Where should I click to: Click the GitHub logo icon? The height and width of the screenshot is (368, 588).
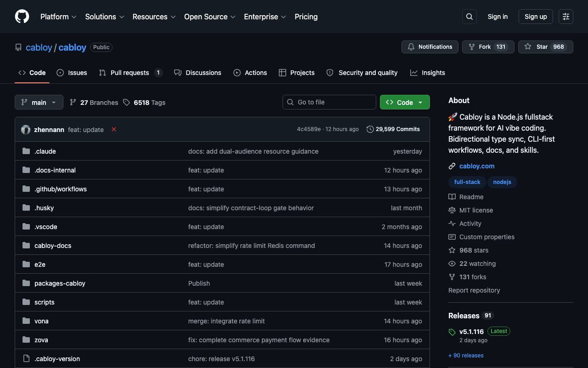click(x=22, y=17)
